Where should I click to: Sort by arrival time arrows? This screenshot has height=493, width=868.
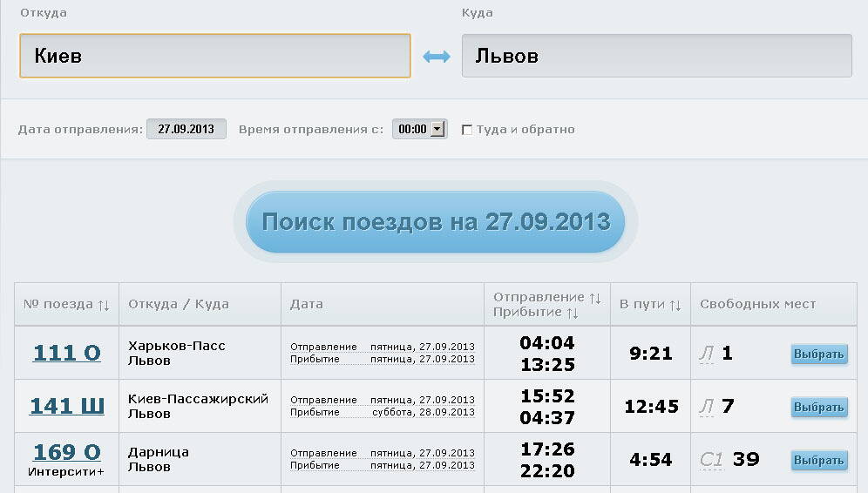(x=573, y=312)
